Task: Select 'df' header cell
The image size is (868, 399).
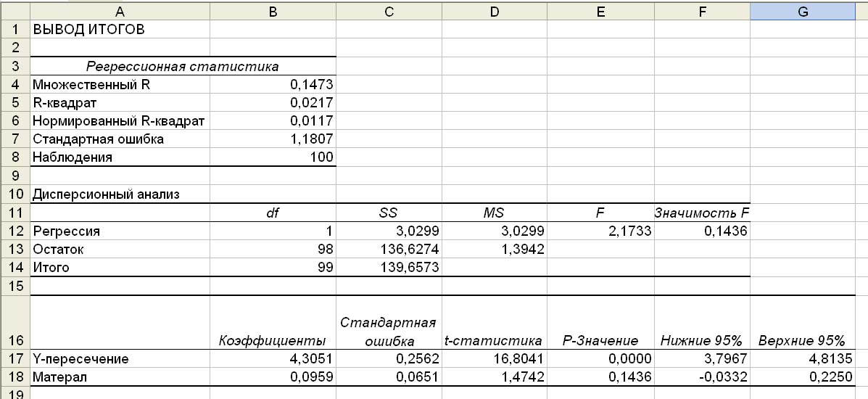Action: (x=273, y=213)
